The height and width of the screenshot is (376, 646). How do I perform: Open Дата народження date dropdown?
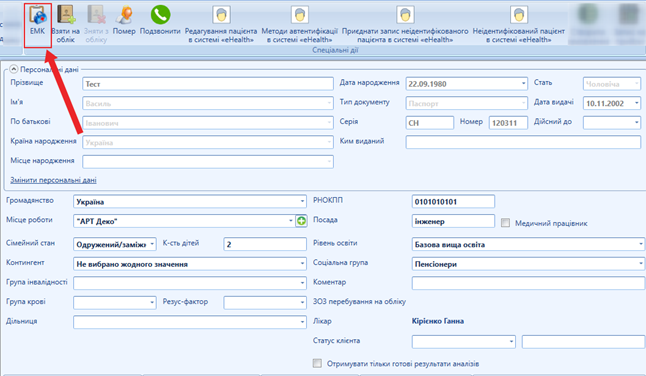click(x=523, y=84)
